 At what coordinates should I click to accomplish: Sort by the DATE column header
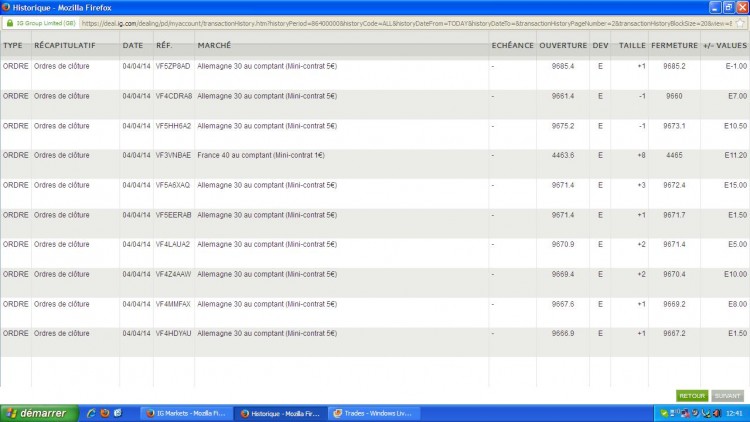click(x=132, y=45)
